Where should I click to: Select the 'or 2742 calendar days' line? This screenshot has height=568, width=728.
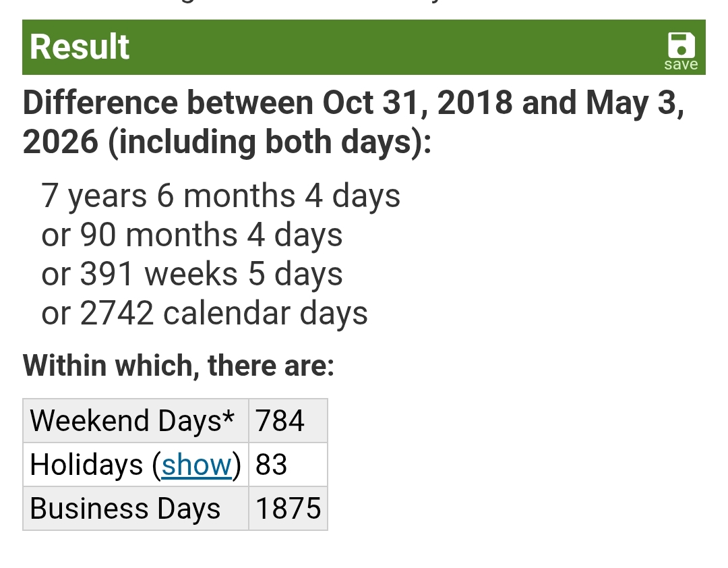(x=204, y=313)
